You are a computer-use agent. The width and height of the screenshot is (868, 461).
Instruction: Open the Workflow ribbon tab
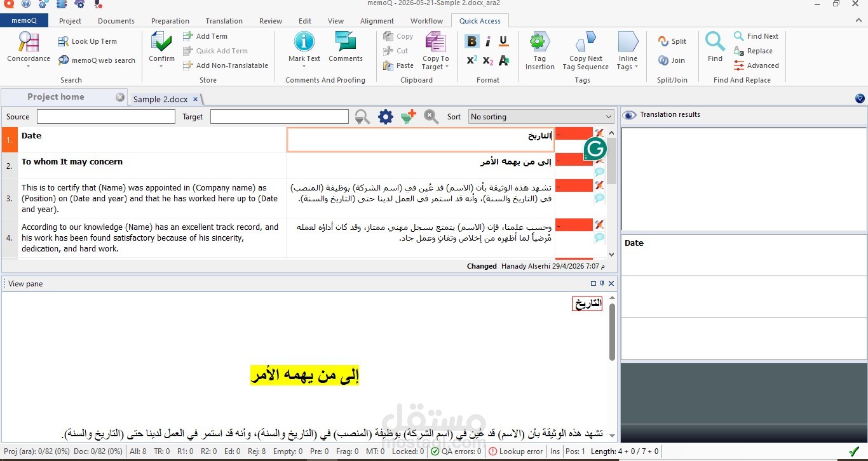click(426, 21)
